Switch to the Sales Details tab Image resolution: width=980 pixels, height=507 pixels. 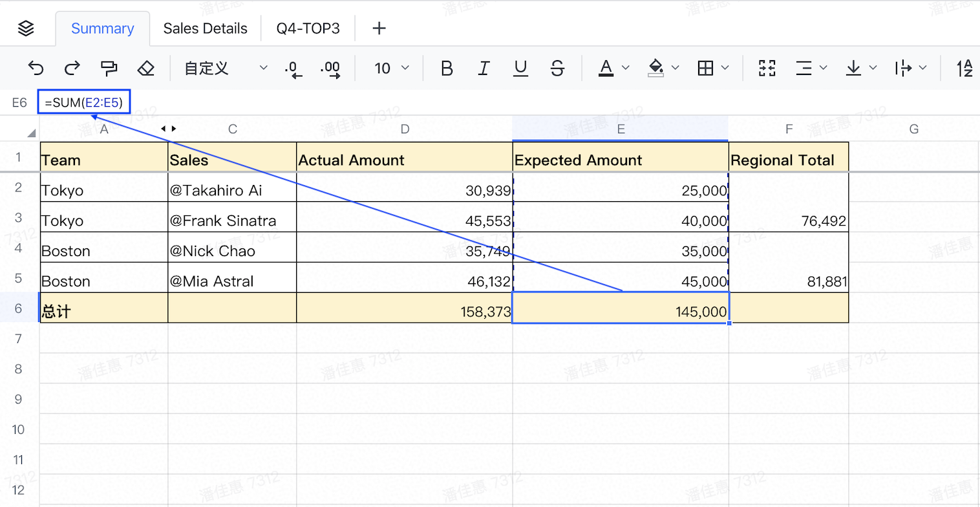pyautogui.click(x=205, y=28)
